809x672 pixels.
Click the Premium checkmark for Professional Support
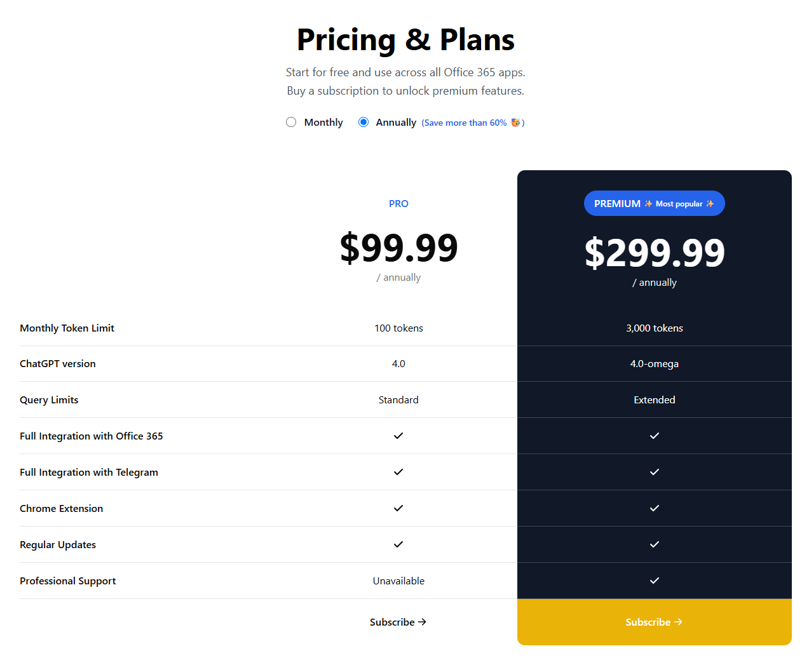655,581
